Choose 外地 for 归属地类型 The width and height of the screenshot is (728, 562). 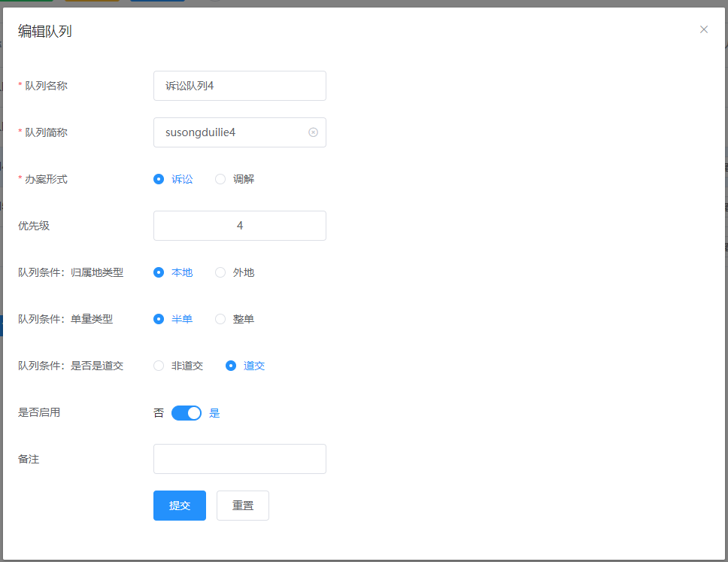[x=235, y=272]
